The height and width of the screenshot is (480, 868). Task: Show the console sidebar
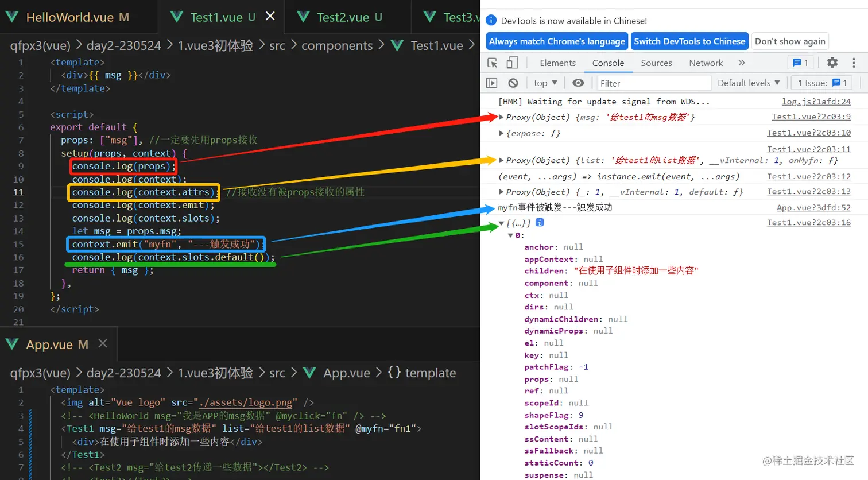point(493,83)
